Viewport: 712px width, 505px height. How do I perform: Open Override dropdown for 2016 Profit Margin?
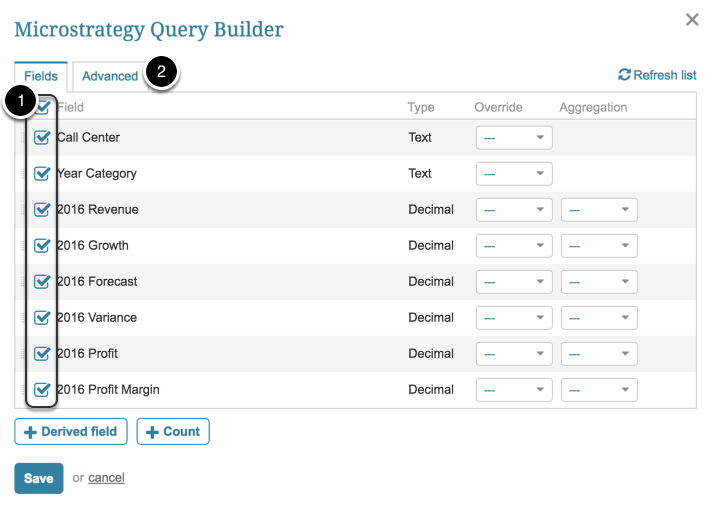[514, 390]
